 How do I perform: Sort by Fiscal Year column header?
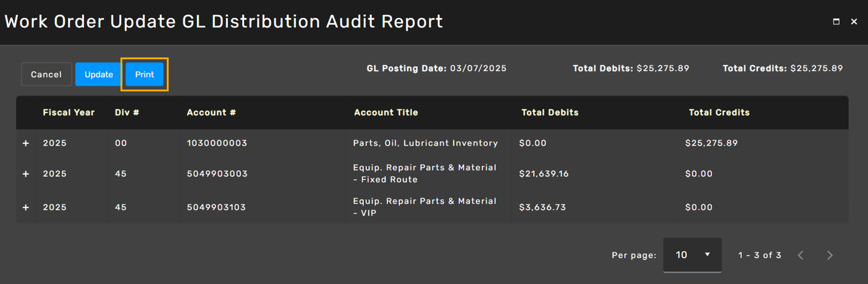(x=69, y=112)
